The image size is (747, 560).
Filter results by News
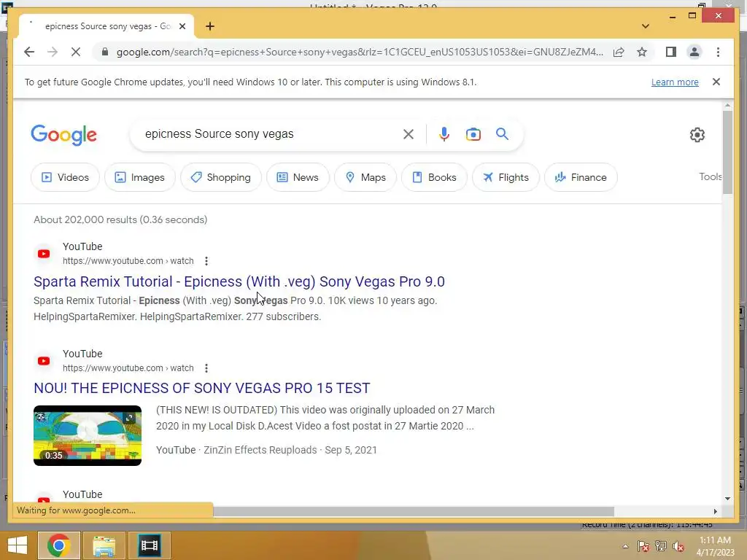click(x=298, y=177)
